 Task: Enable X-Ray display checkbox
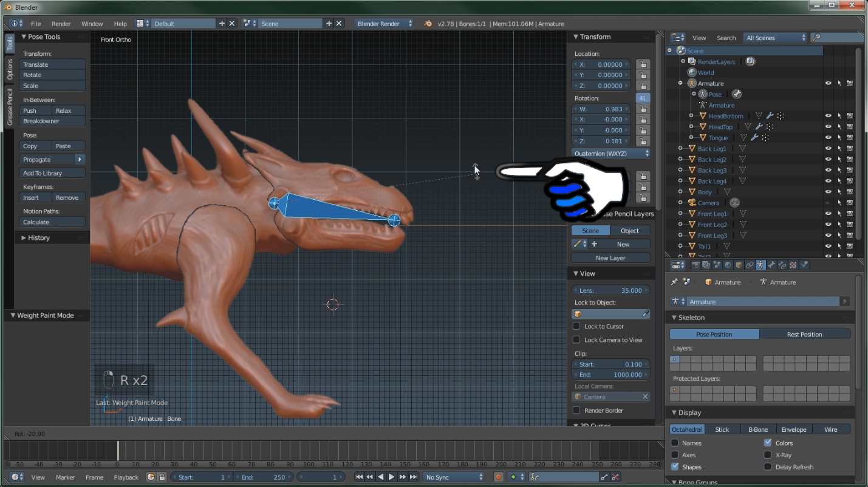click(x=768, y=455)
